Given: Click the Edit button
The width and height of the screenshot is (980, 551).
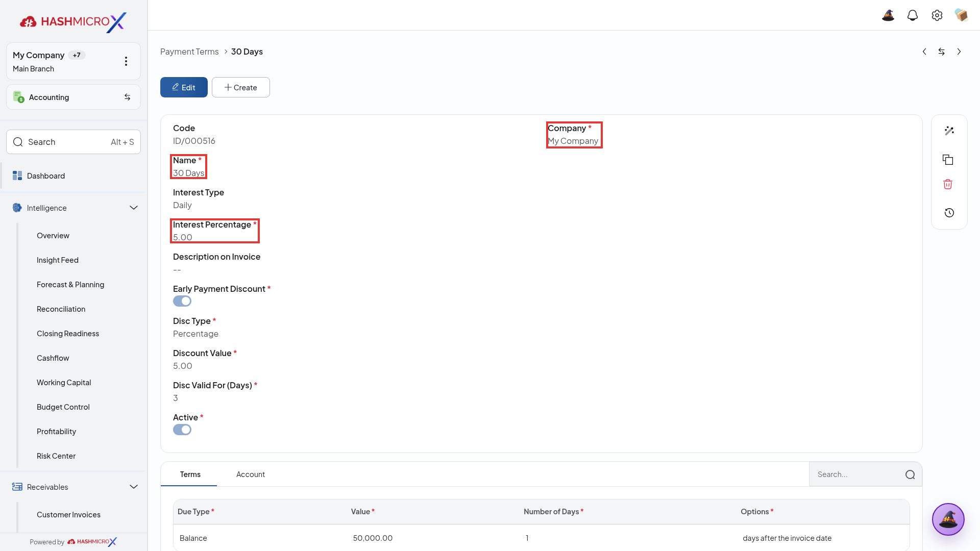Looking at the screenshot, I should 184,87.
